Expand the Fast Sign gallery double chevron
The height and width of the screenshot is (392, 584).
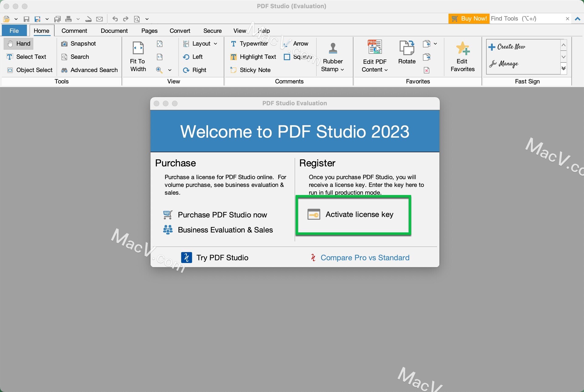pyautogui.click(x=564, y=68)
